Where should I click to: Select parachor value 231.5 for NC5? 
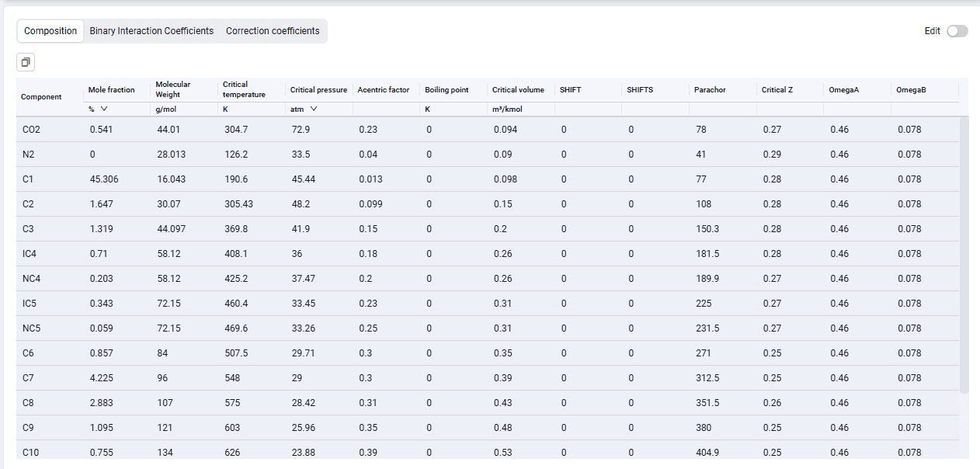[707, 328]
